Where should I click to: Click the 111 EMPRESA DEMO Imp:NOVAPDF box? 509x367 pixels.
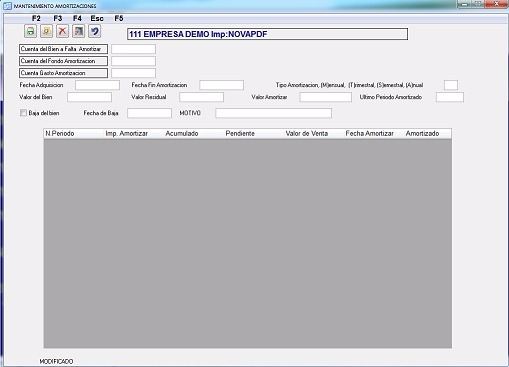point(267,34)
